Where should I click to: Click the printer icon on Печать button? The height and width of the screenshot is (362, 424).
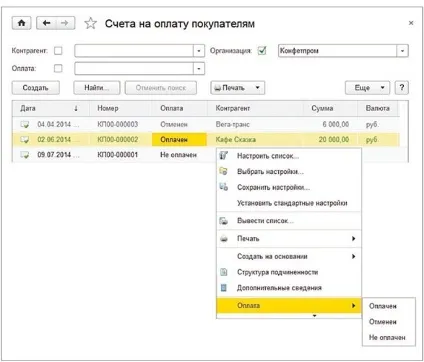coord(218,88)
